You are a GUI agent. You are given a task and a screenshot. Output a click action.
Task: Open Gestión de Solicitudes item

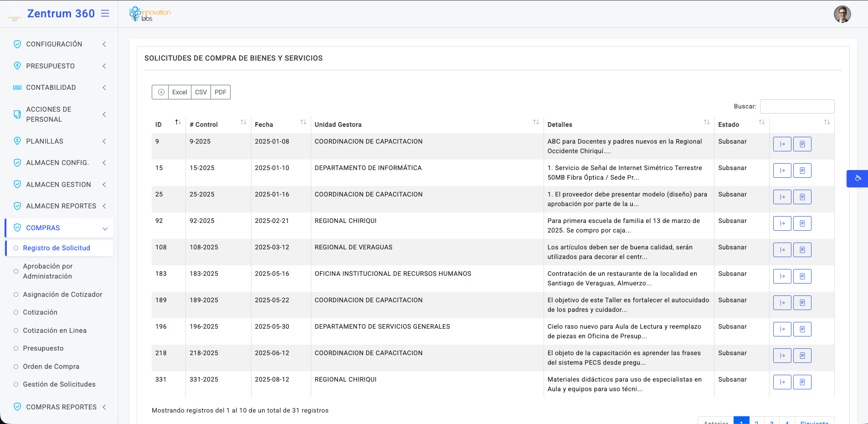tap(59, 384)
